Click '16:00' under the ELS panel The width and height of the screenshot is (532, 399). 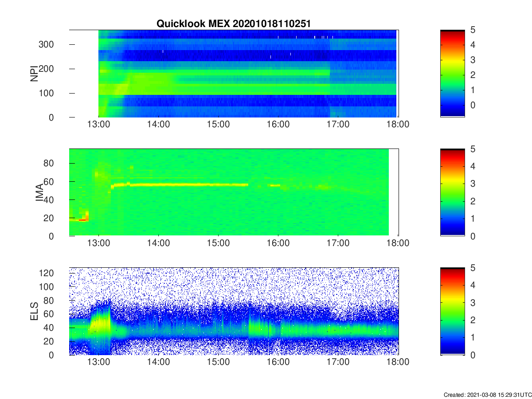point(278,362)
